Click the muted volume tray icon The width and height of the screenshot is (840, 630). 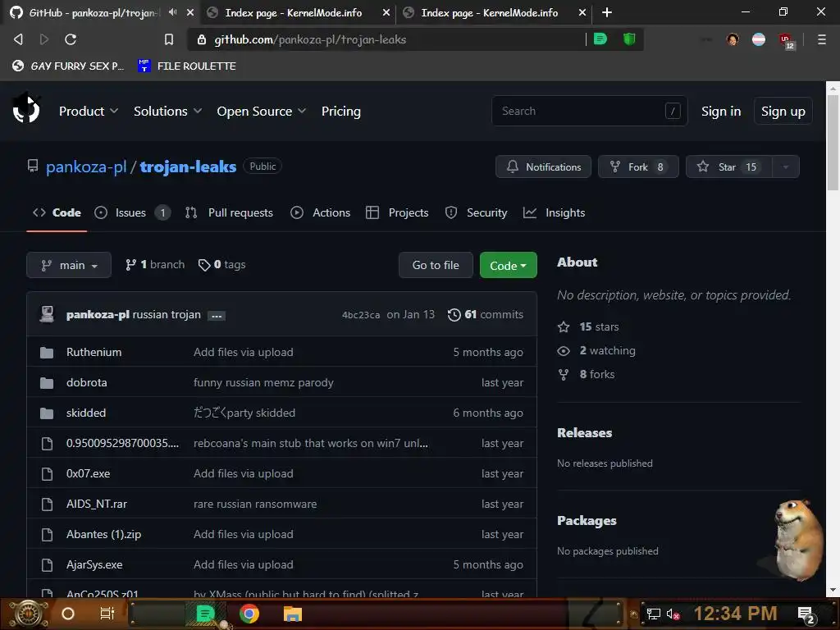click(x=673, y=614)
